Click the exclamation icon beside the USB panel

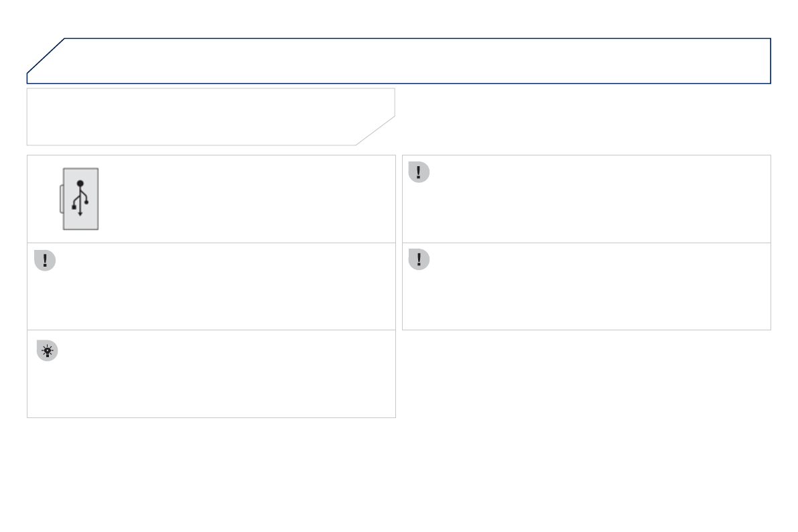(419, 172)
